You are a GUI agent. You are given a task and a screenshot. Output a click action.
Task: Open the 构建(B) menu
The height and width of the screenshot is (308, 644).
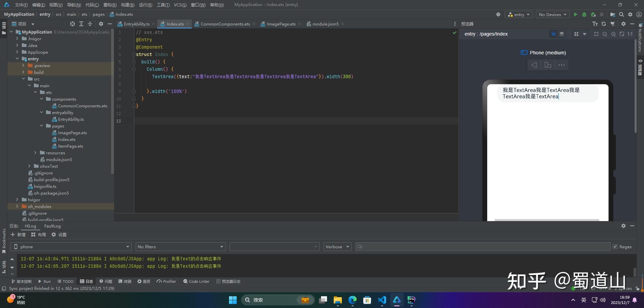[x=128, y=5]
